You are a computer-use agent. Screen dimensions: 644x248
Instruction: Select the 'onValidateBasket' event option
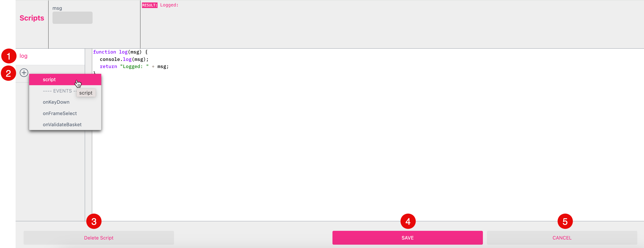point(62,124)
